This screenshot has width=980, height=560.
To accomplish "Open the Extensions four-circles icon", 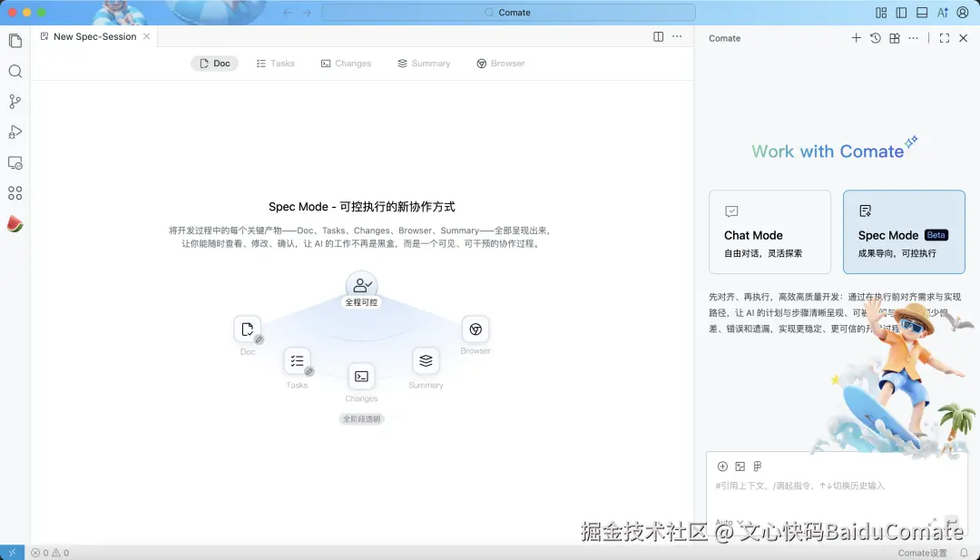I will tap(15, 193).
